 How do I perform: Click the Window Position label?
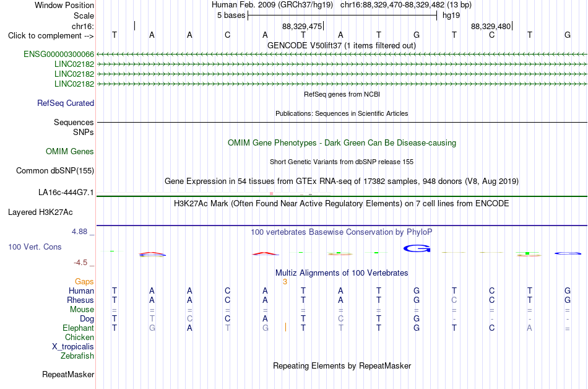64,5
